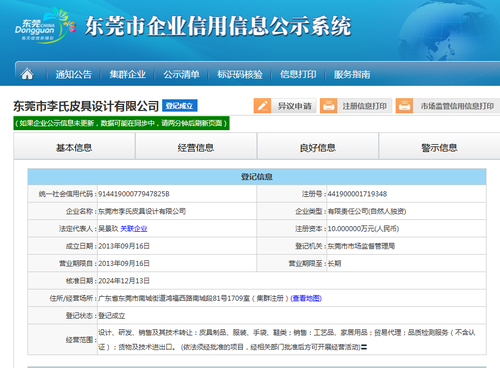Screen dimensions: 500x368
Task: Open the 良好信息 tab
Action: pos(318,146)
